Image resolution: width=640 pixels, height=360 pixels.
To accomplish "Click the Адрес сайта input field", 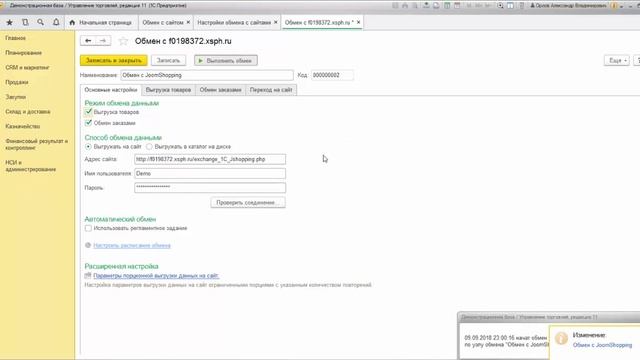I will (x=210, y=159).
